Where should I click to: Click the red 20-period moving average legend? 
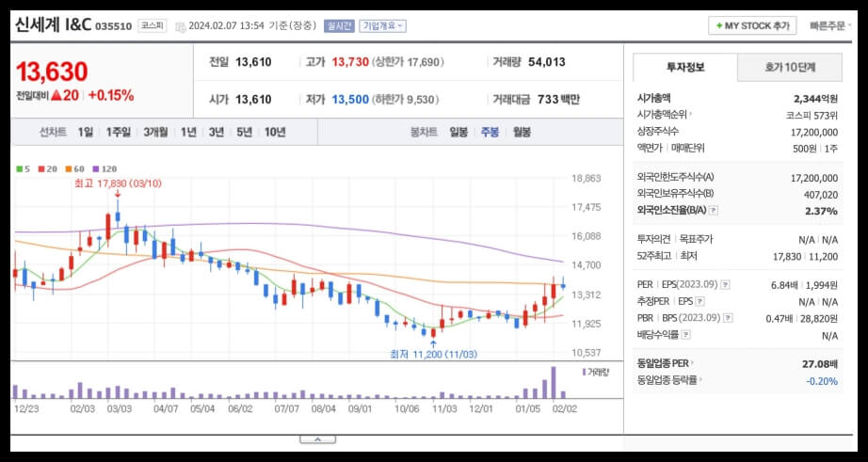pos(48,168)
